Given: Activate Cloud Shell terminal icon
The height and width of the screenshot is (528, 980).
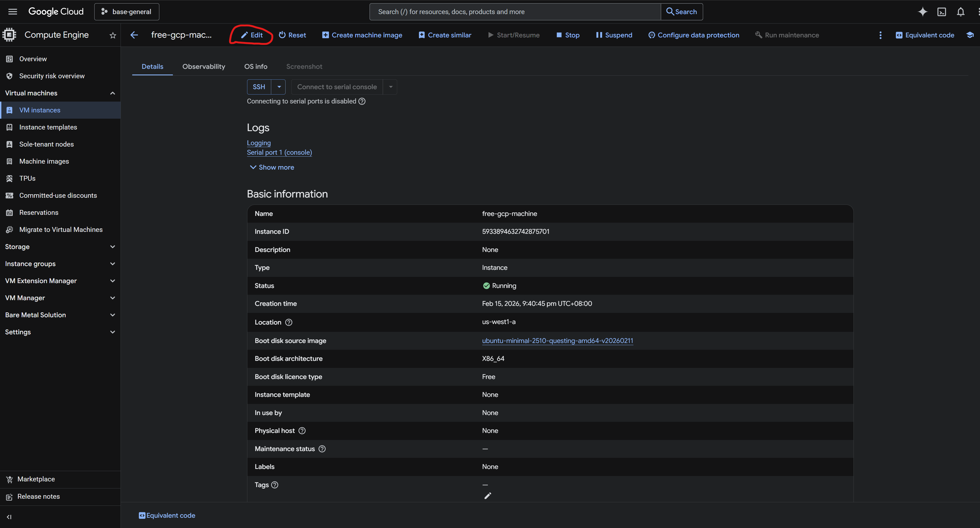Looking at the screenshot, I should pos(942,12).
